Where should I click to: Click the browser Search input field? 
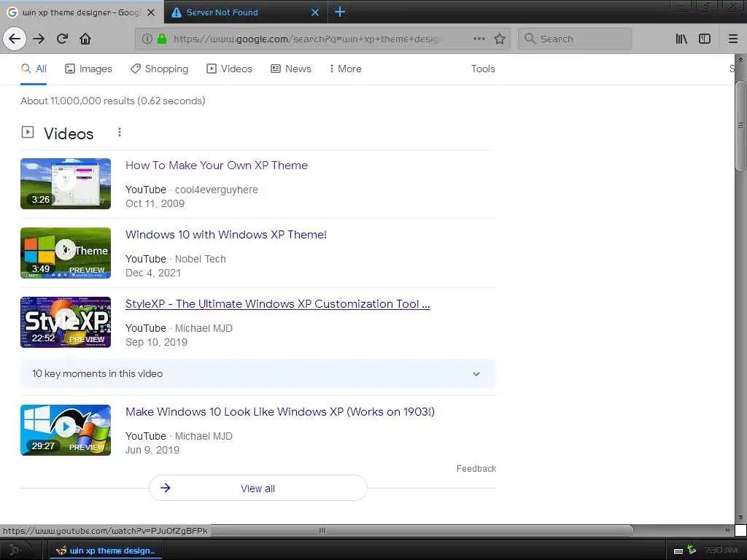point(575,39)
